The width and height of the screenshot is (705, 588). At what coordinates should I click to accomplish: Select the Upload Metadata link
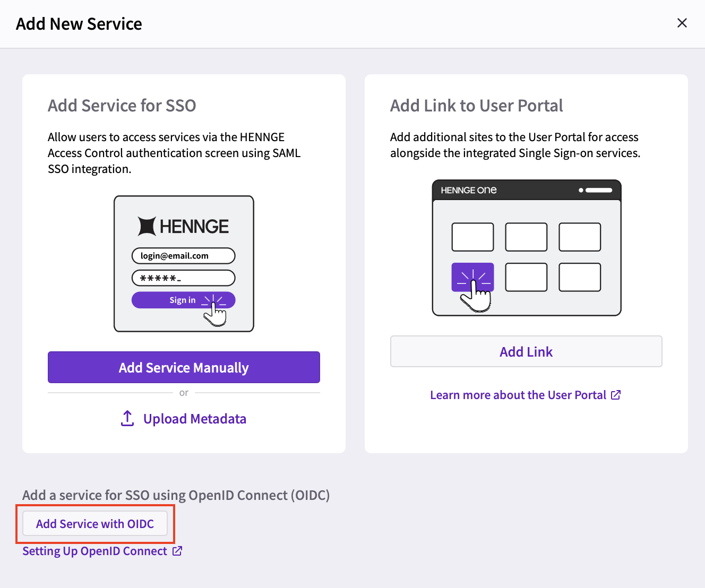[x=184, y=419]
